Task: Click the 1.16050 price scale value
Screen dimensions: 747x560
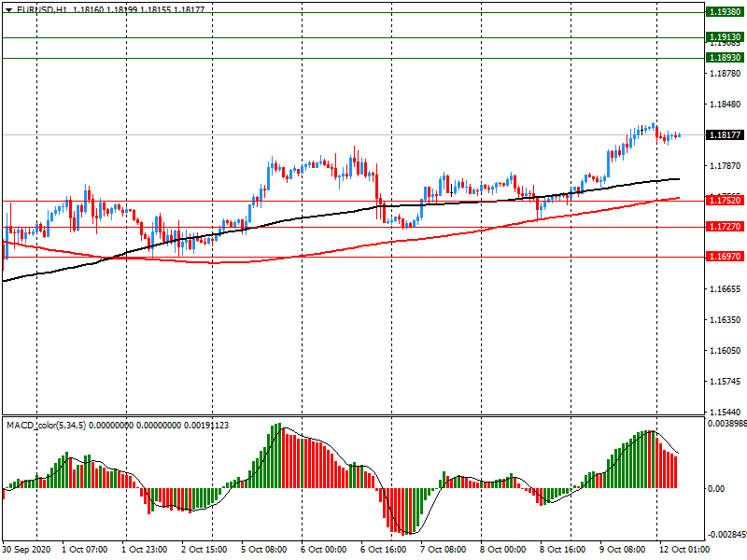Action: tap(726, 351)
